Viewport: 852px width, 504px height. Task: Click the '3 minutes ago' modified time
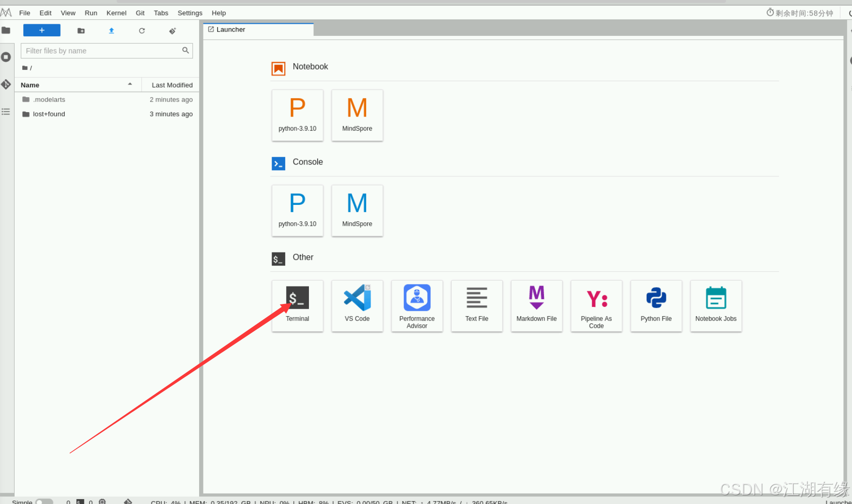171,114
